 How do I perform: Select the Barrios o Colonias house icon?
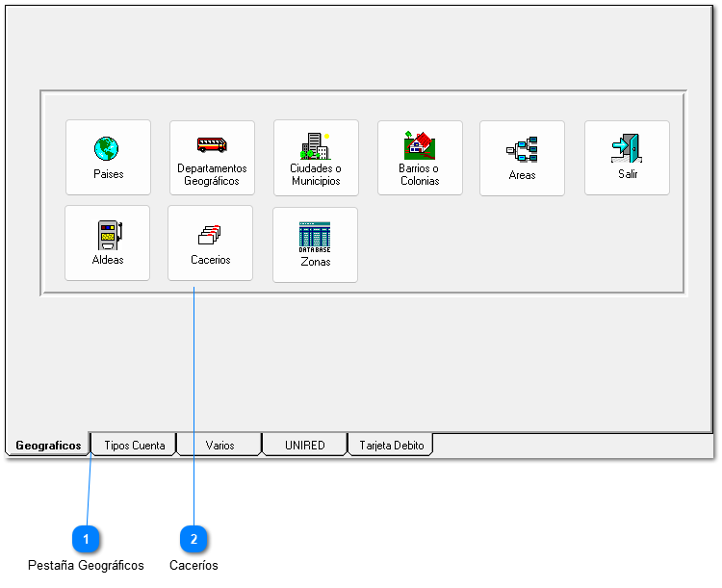419,145
